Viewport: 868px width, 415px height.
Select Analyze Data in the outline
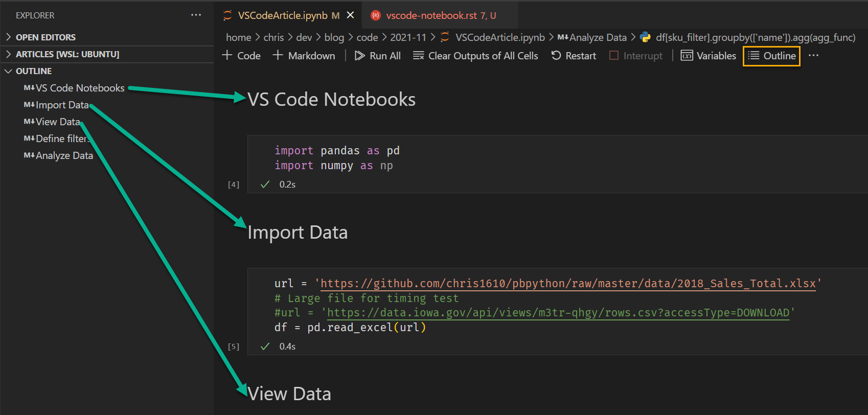click(64, 155)
